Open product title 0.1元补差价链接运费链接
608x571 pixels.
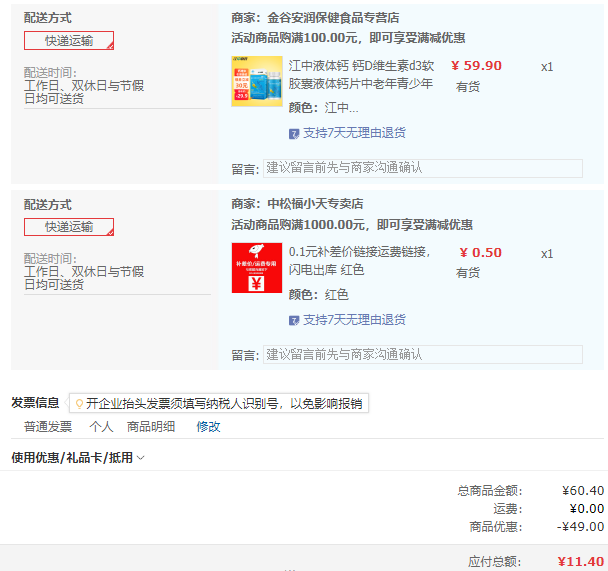coord(359,260)
